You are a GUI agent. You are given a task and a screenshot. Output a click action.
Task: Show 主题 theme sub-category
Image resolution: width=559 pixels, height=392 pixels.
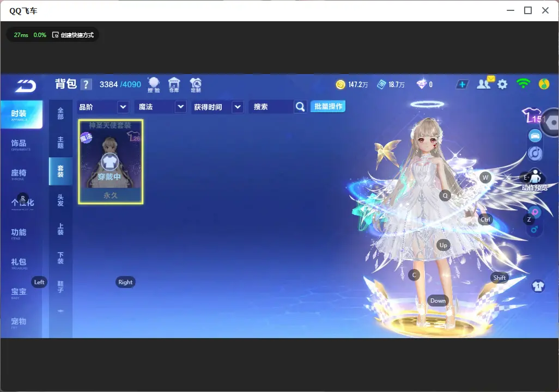click(60, 143)
